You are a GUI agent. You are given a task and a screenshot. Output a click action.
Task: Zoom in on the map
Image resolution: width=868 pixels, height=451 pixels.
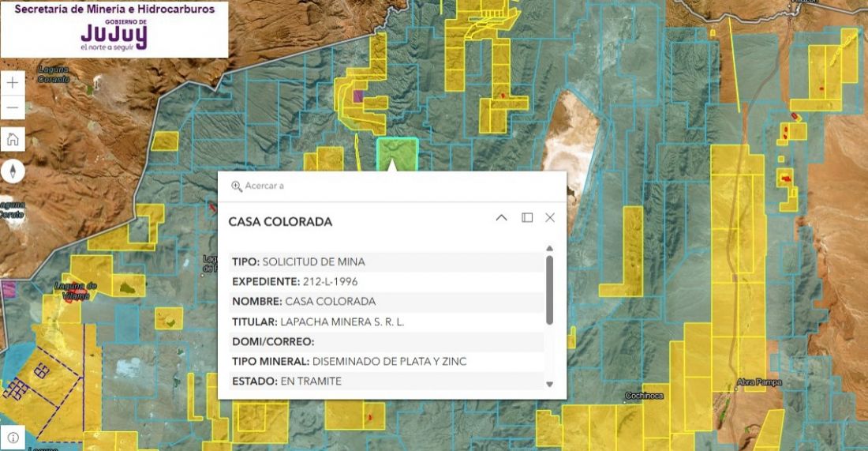(13, 82)
